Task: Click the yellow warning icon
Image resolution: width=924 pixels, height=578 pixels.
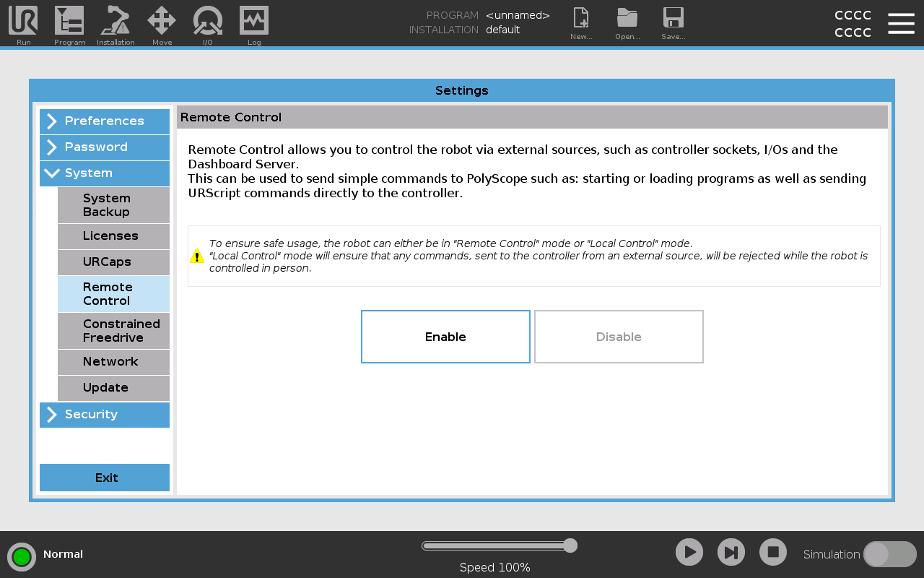Action: tap(197, 256)
